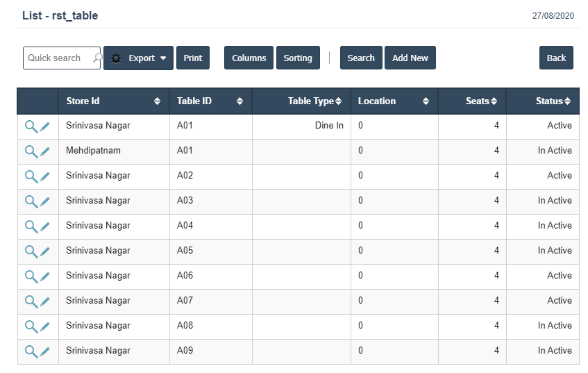
Task: Edit the first Srinivasa Nagar A01 row
Action: pyautogui.click(x=45, y=126)
